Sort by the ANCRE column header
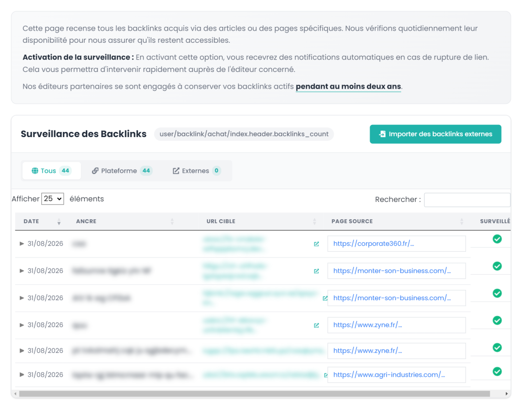 click(x=125, y=221)
